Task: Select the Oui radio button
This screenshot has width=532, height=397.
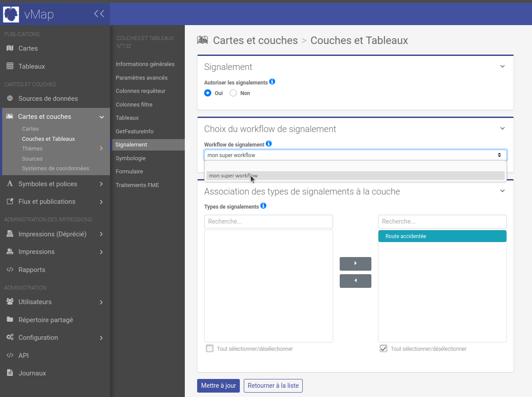Action: pyautogui.click(x=208, y=93)
